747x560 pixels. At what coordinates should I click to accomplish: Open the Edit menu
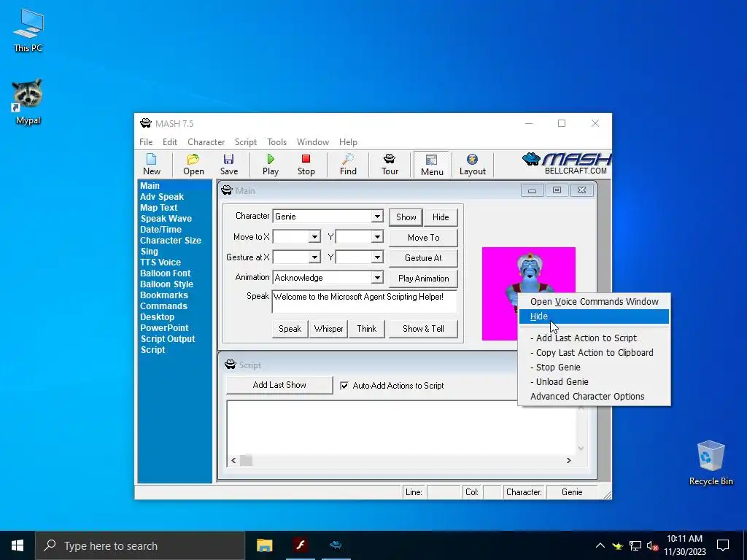tap(169, 142)
